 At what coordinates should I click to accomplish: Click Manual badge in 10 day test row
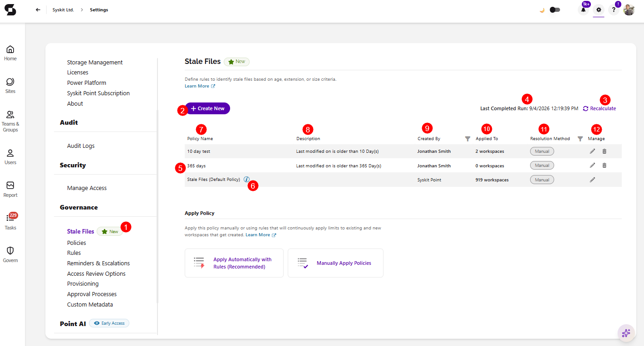coord(542,151)
